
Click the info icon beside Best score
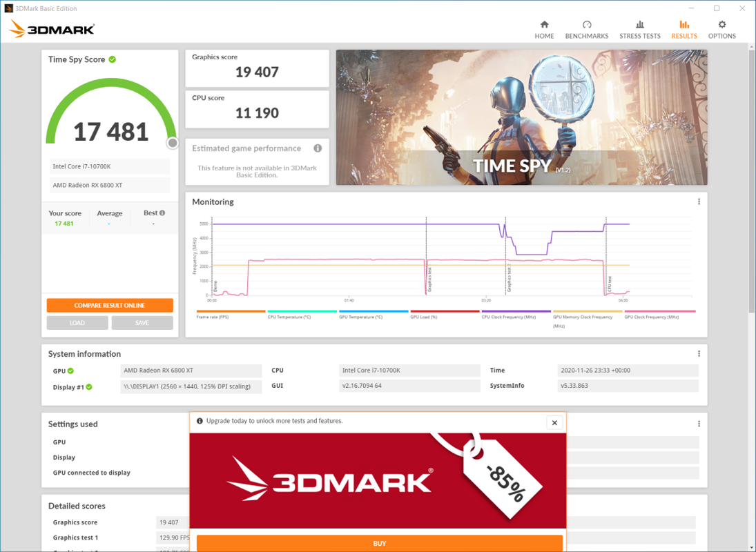[x=162, y=213]
